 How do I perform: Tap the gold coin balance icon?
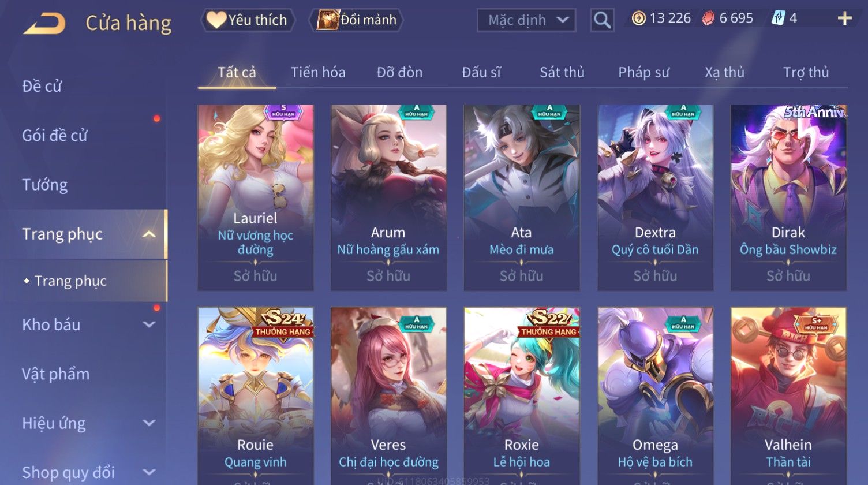point(638,18)
